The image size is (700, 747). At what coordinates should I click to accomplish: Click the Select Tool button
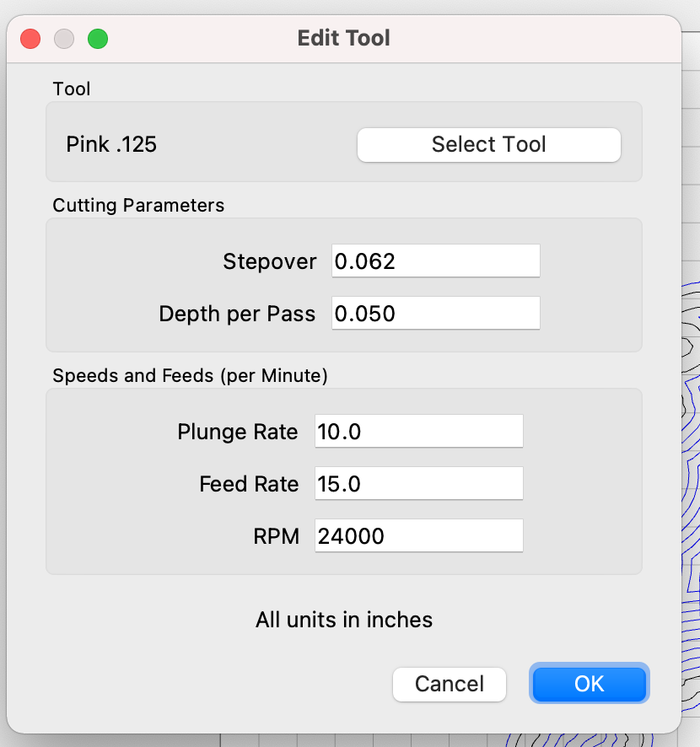[x=489, y=145]
